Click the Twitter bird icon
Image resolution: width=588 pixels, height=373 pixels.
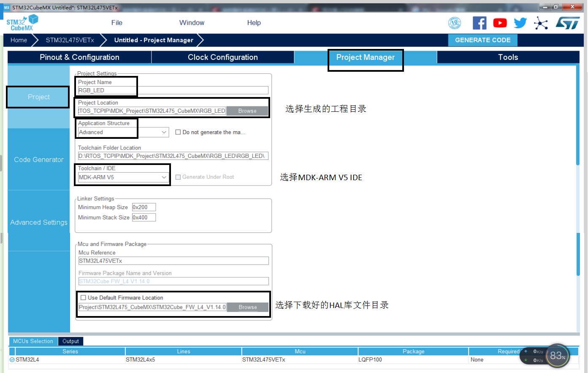click(520, 23)
